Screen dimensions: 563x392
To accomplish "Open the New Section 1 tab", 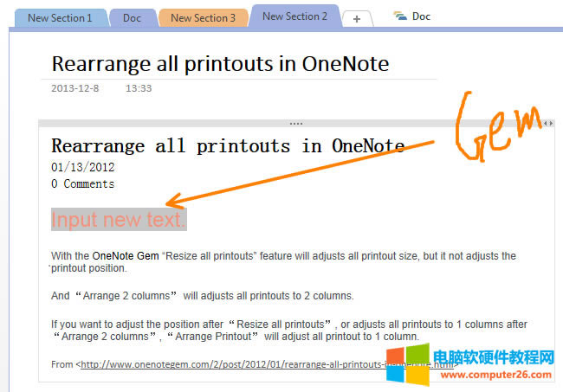I will point(61,18).
